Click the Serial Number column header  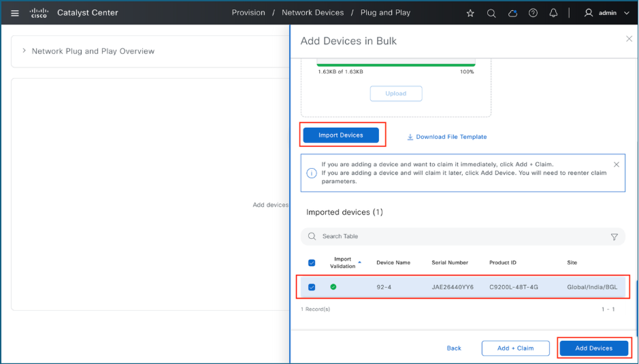(x=450, y=263)
